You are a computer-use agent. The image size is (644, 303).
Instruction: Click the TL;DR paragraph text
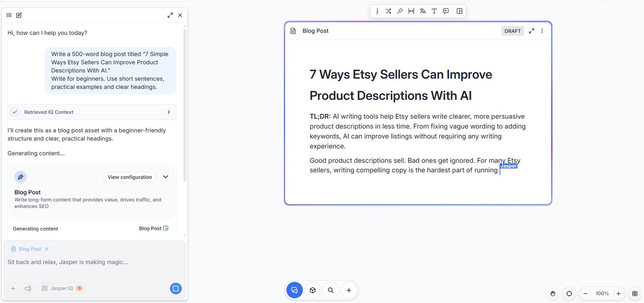417,131
